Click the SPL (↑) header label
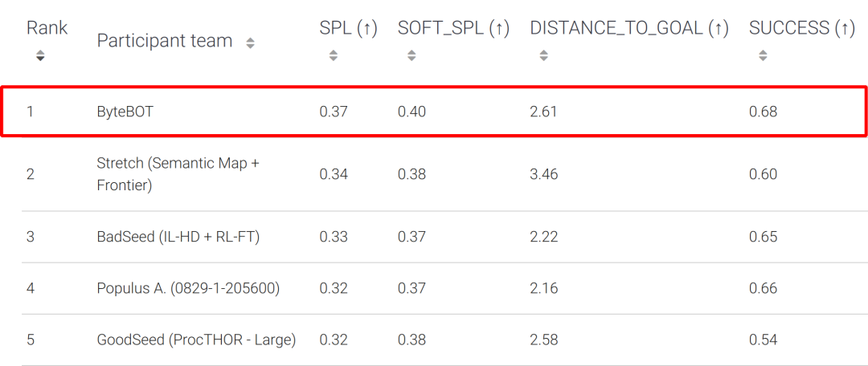Viewport: 868px width, 366px height. pyautogui.click(x=348, y=29)
